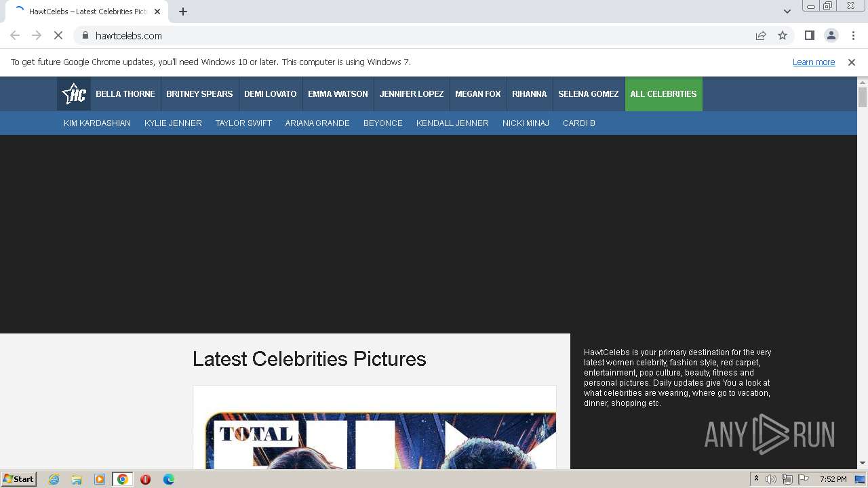The height and width of the screenshot is (488, 868).
Task: Open Learn more link
Action: pos(814,62)
